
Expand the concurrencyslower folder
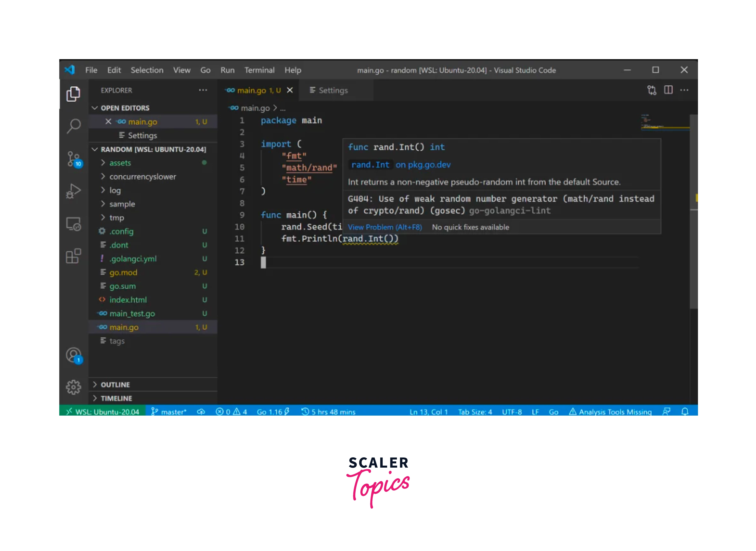142,177
